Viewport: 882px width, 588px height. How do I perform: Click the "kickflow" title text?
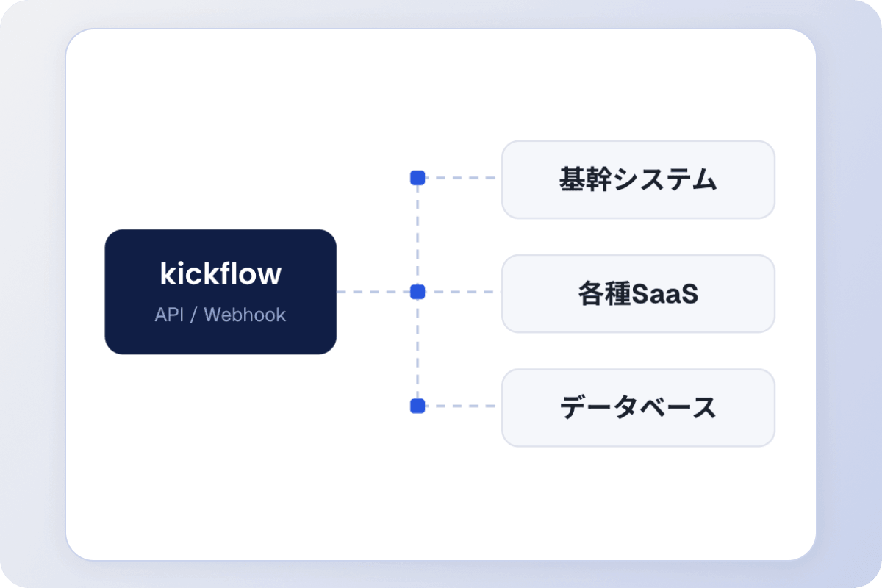(x=220, y=274)
